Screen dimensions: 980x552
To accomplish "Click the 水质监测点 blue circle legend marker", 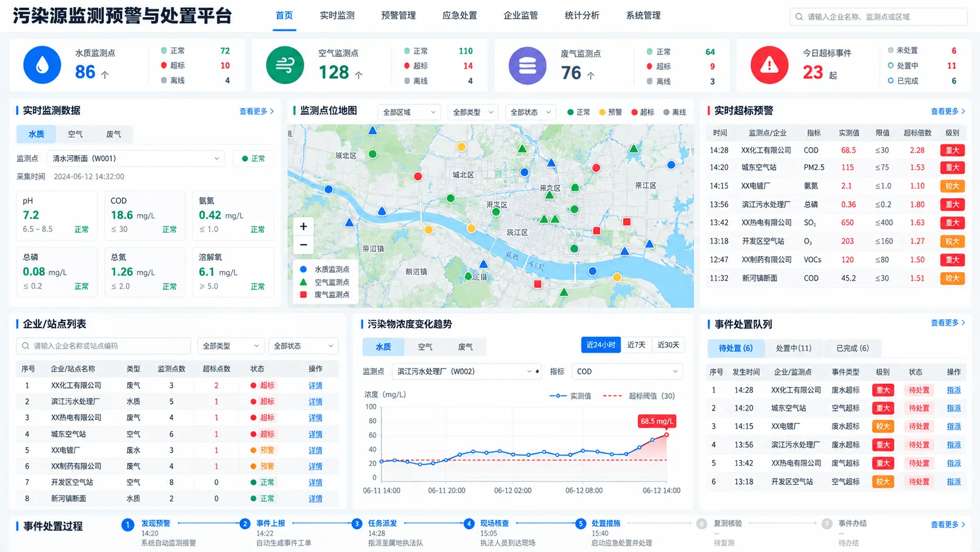I will click(304, 269).
